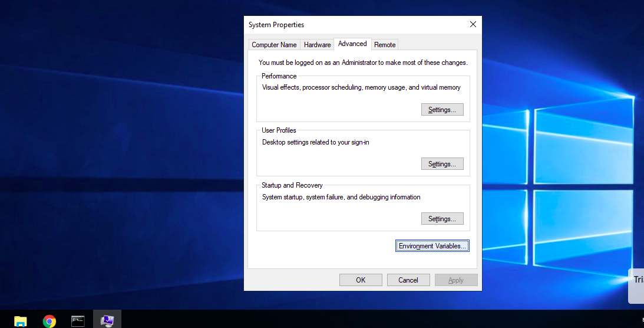644x328 pixels.
Task: Click the greyed-out Apply button
Action: (x=455, y=280)
